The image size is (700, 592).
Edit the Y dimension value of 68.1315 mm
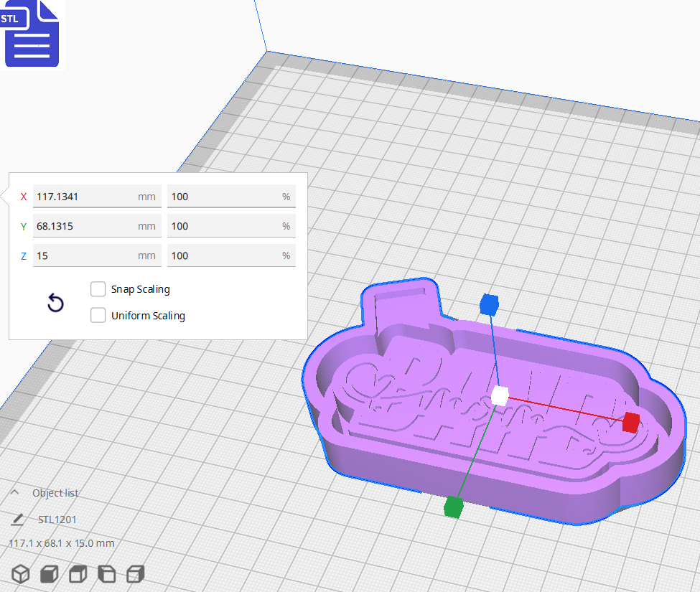[97, 225]
